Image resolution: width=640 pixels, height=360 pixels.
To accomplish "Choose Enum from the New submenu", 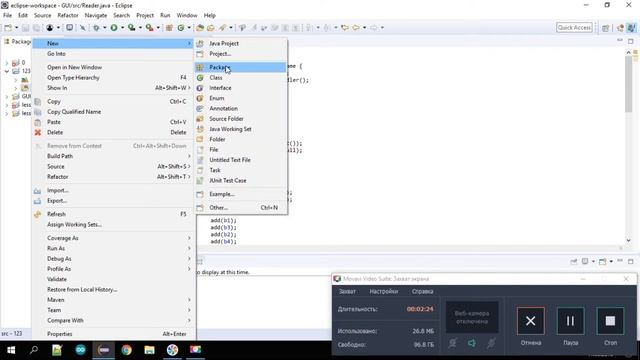I will tap(240, 98).
